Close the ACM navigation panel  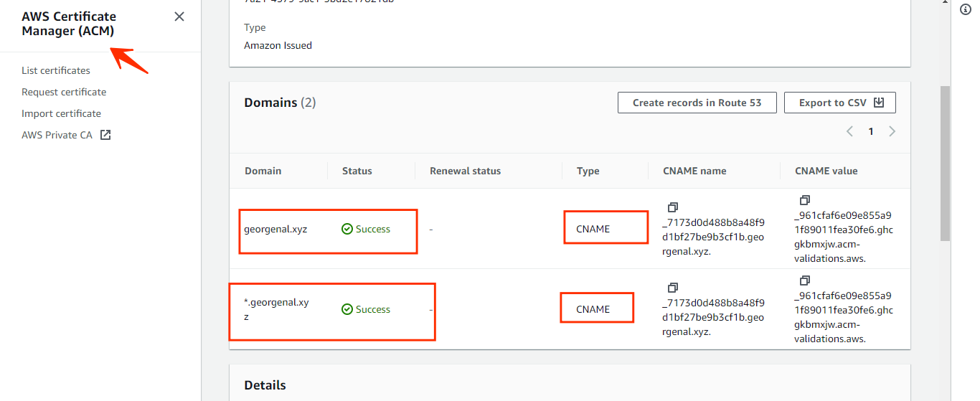coord(179,16)
